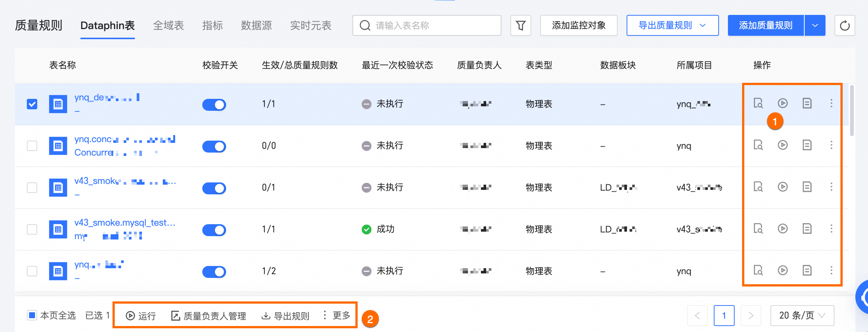Open more actions for the 0/0 row
868x332 pixels.
[831, 145]
